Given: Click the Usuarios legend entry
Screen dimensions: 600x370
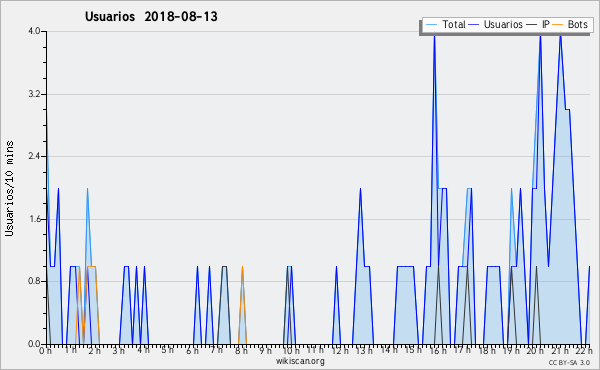Looking at the screenshot, I should coord(496,24).
